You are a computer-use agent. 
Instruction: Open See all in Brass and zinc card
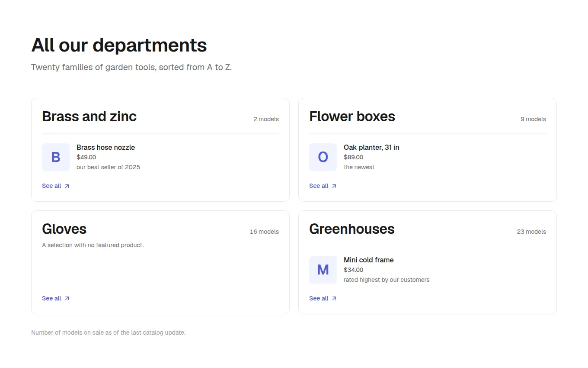(56, 186)
